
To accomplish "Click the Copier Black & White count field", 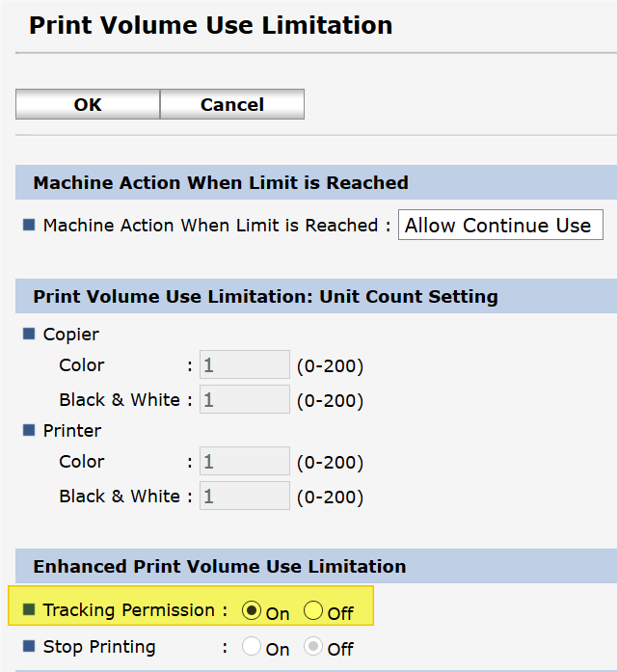I will tap(244, 400).
